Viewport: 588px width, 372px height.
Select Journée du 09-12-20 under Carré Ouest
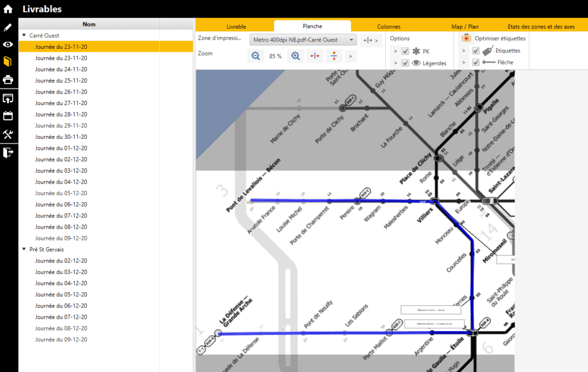tap(61, 238)
